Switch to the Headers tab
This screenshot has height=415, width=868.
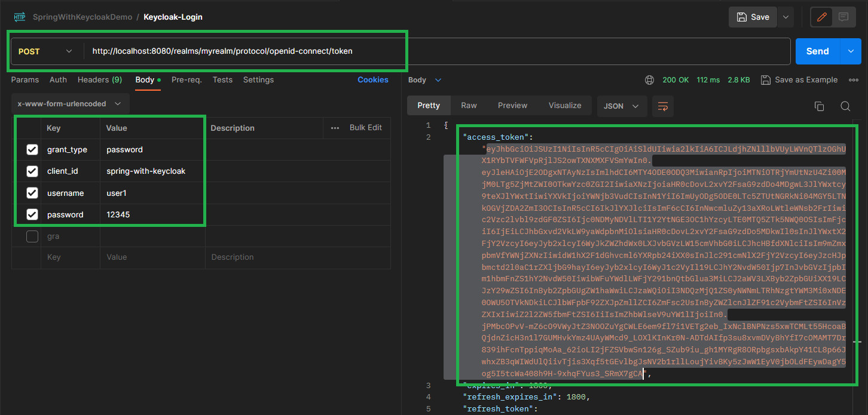99,80
